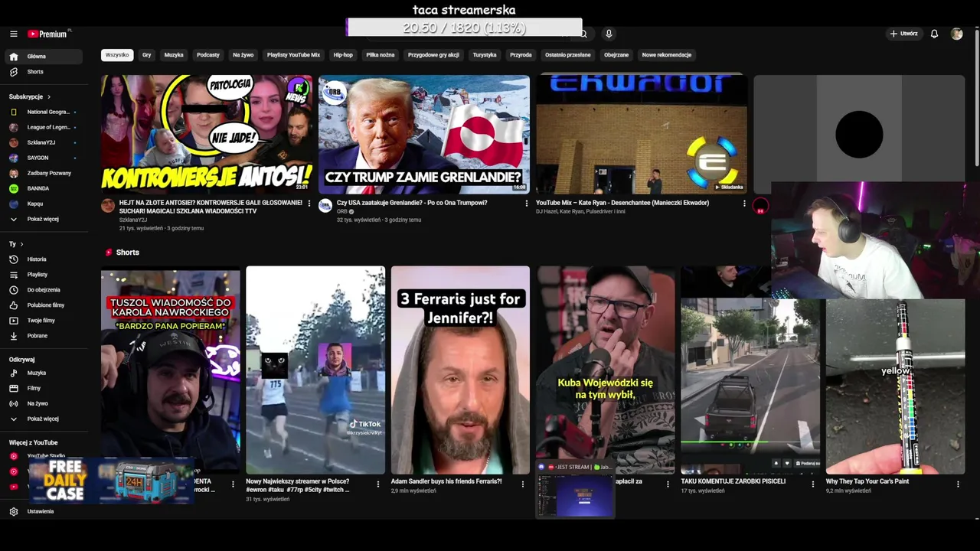Expand Pokaż więcej under Subskrypcje
The width and height of the screenshot is (980, 551).
coord(43,219)
